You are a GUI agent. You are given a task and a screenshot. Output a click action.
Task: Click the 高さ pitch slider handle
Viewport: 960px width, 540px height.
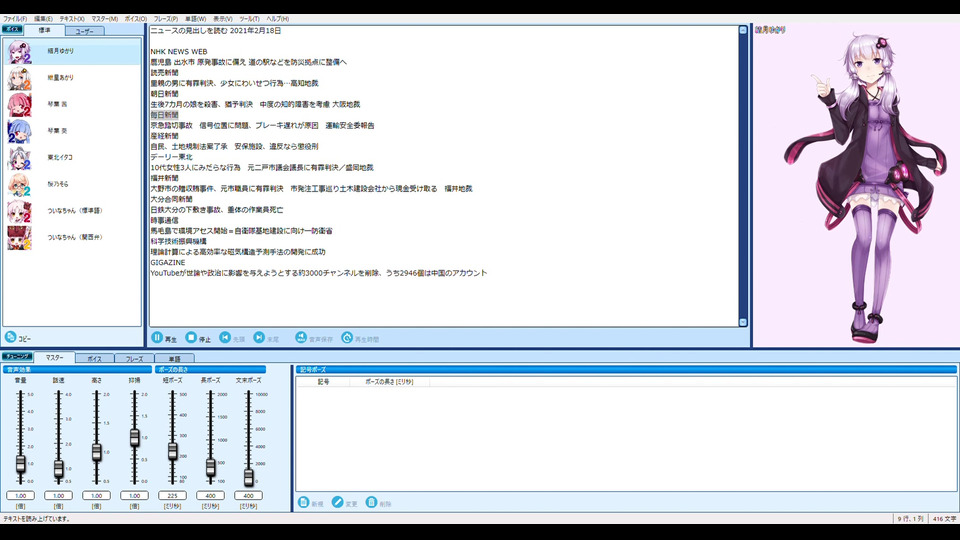click(x=96, y=452)
